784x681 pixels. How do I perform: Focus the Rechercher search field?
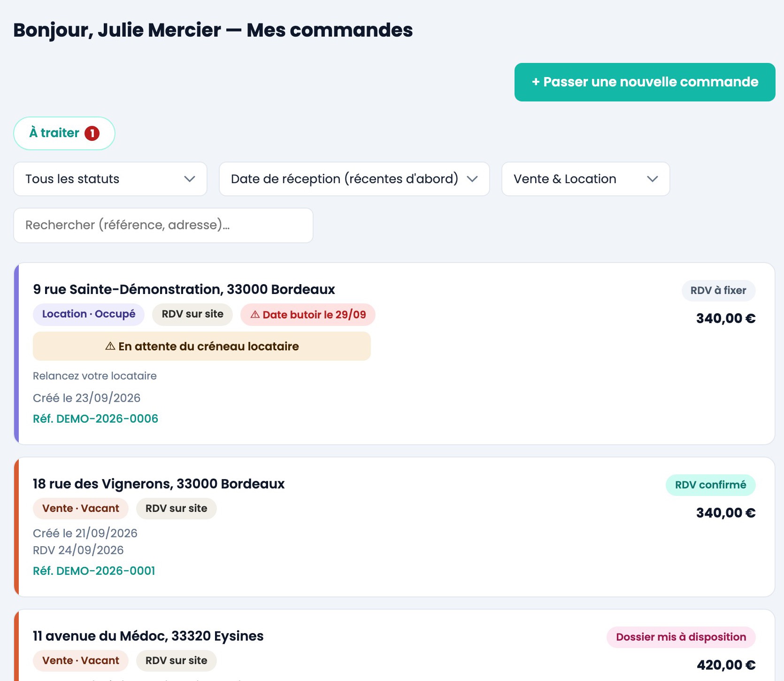(x=163, y=225)
